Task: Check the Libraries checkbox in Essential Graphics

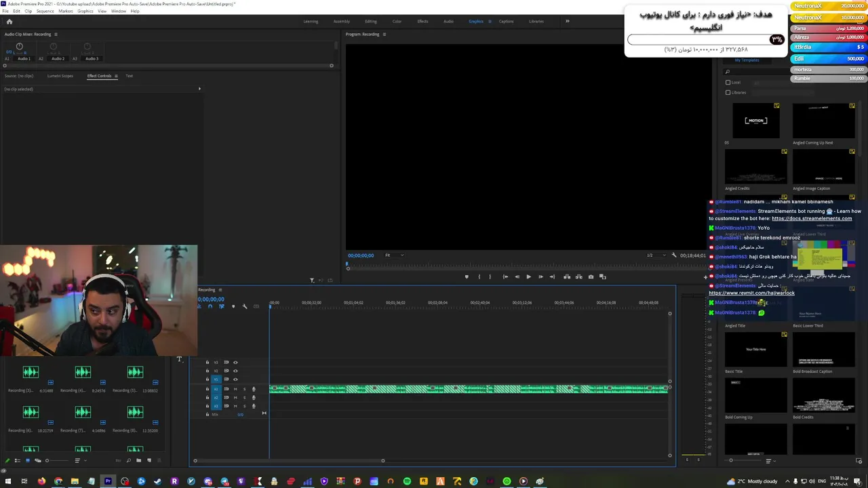Action: [728, 92]
